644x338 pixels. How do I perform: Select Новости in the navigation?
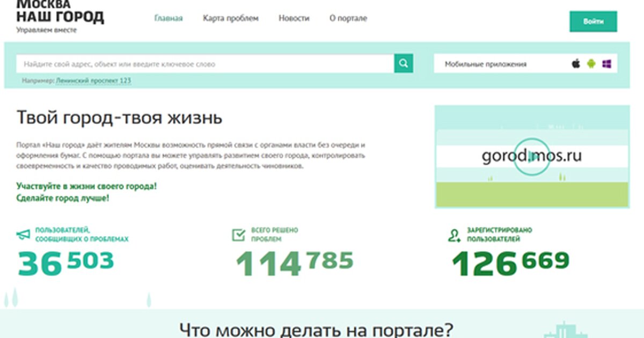coord(294,18)
